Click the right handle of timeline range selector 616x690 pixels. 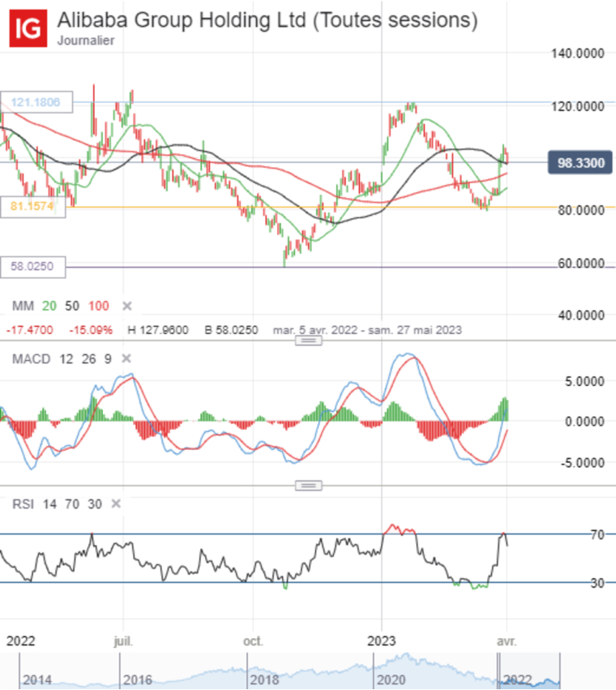(560, 671)
